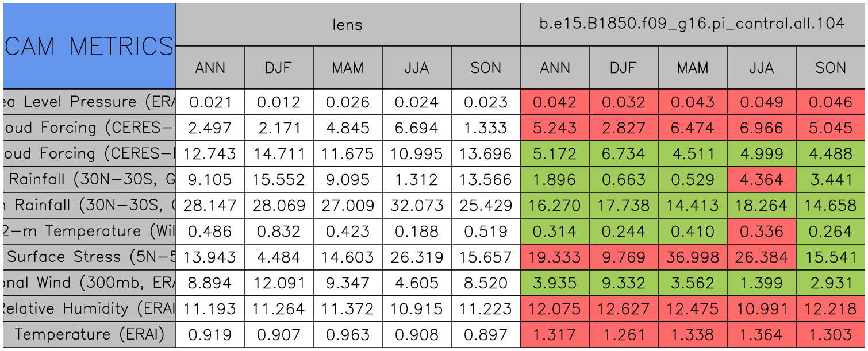The height and width of the screenshot is (351, 868).
Task: Select the Relative Humidity row label
Action: (89, 308)
